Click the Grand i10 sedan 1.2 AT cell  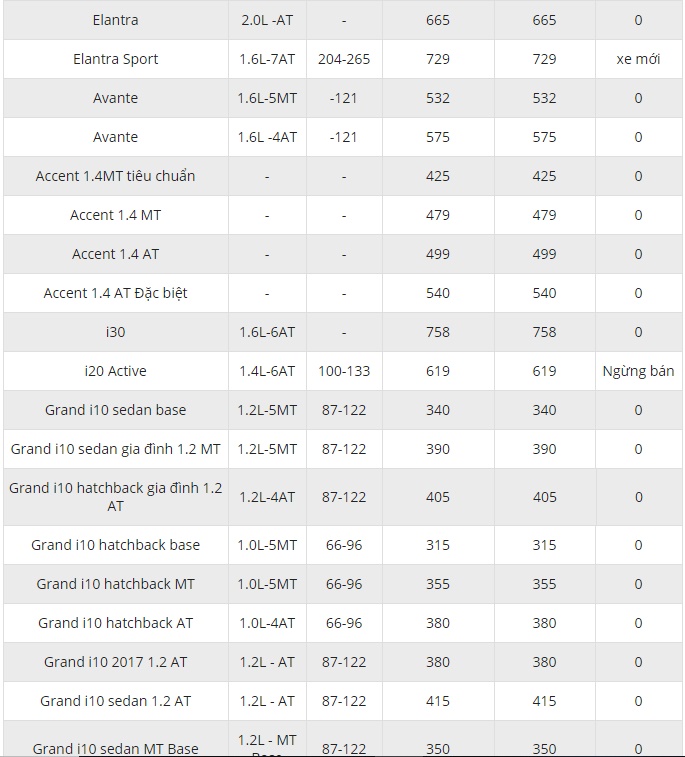point(116,701)
